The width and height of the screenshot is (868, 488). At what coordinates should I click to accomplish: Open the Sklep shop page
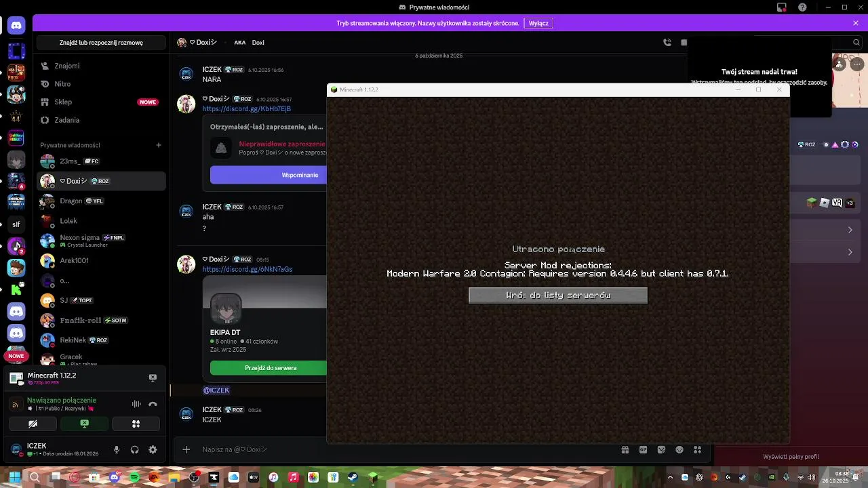click(101, 102)
